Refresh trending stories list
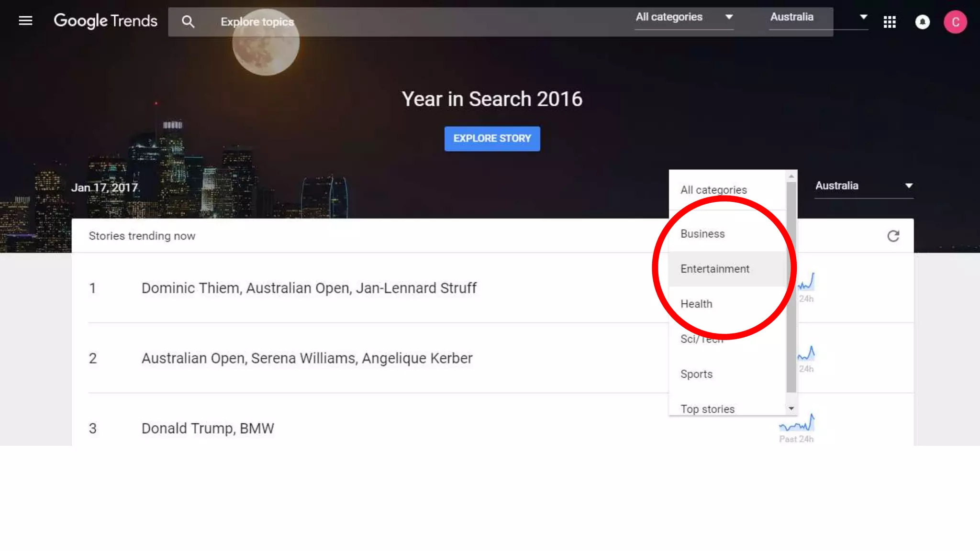 (x=893, y=236)
